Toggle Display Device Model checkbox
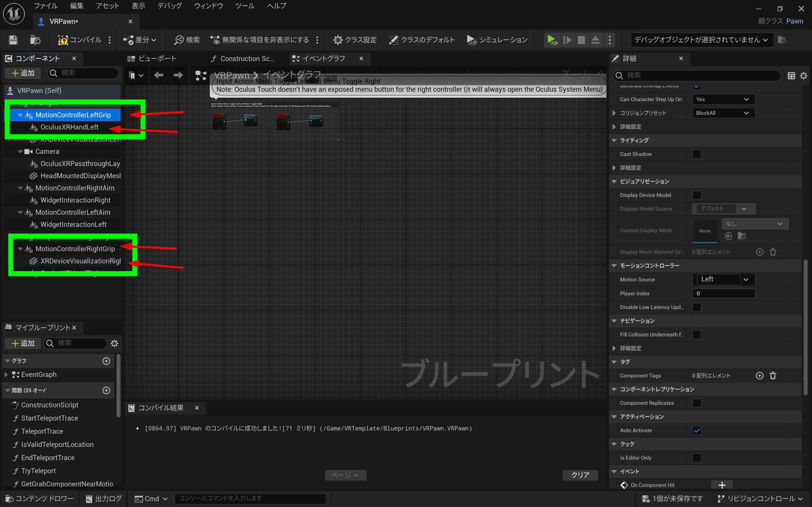The height and width of the screenshot is (507, 812). pyautogui.click(x=697, y=195)
